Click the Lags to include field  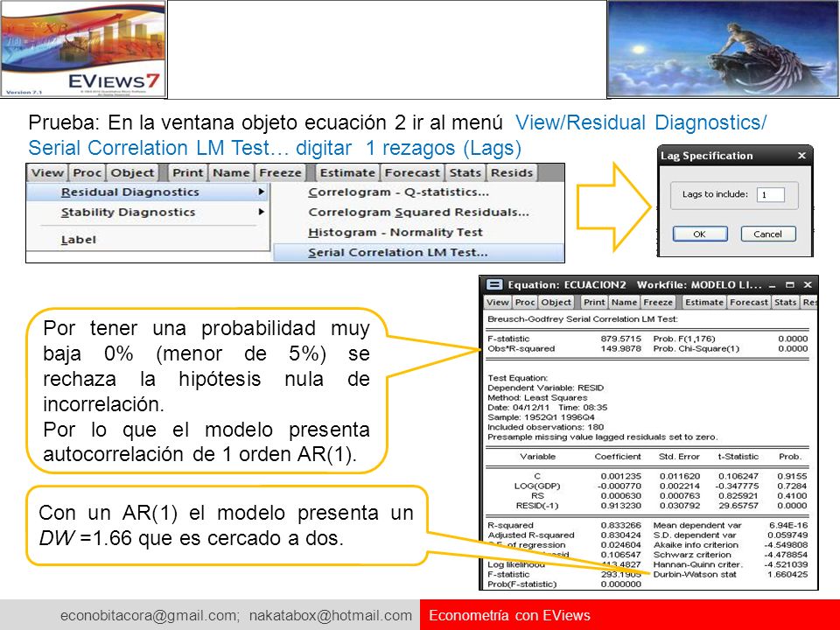coord(770,194)
